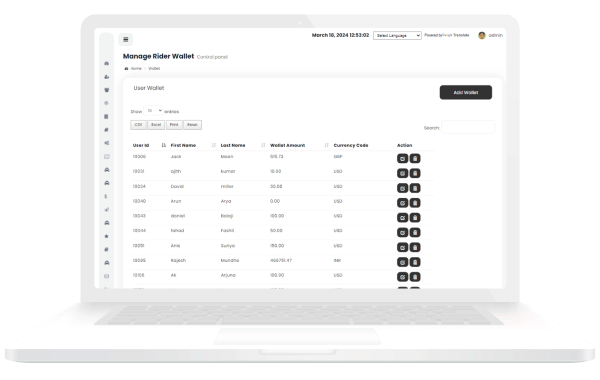This screenshot has width=600, height=380.
Task: Edit wallet for user ajith kumar
Action: pos(403,173)
